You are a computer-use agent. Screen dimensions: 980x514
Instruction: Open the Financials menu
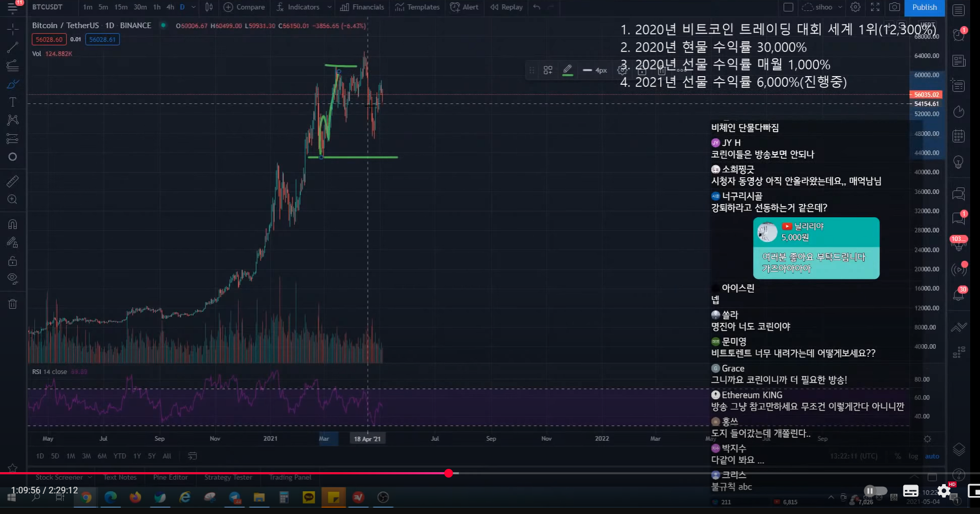(362, 7)
